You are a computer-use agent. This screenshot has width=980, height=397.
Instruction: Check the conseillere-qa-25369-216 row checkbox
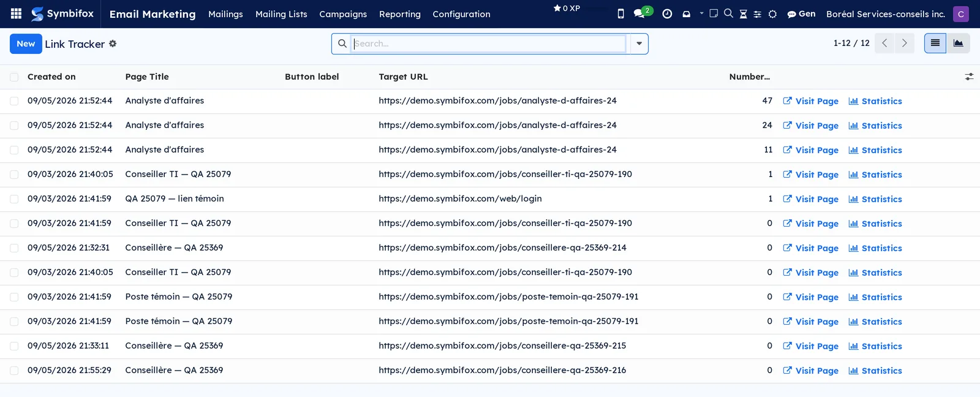[x=14, y=371]
